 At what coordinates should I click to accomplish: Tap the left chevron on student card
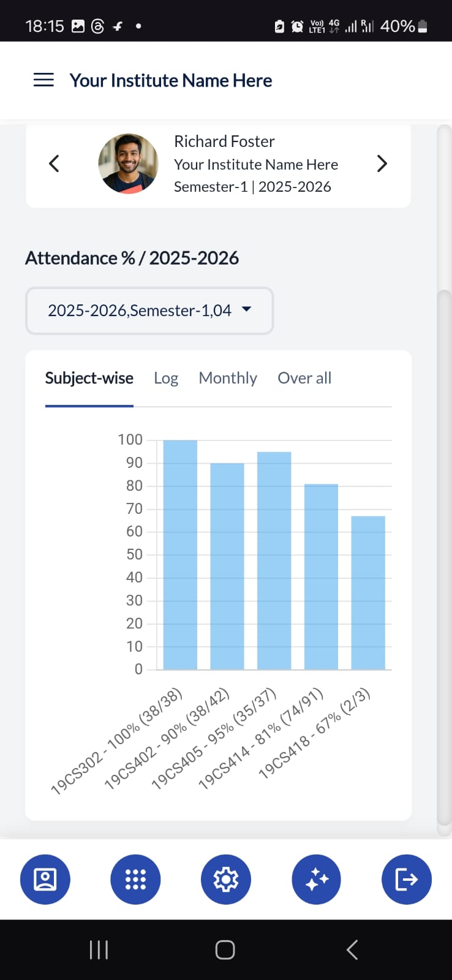point(54,163)
